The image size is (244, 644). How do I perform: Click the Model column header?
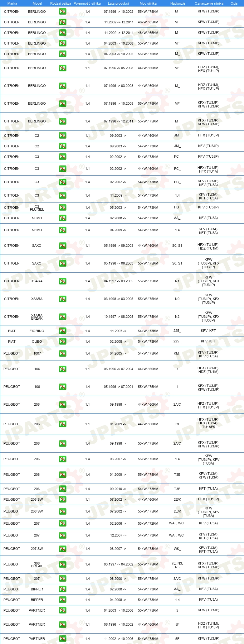click(x=37, y=3)
